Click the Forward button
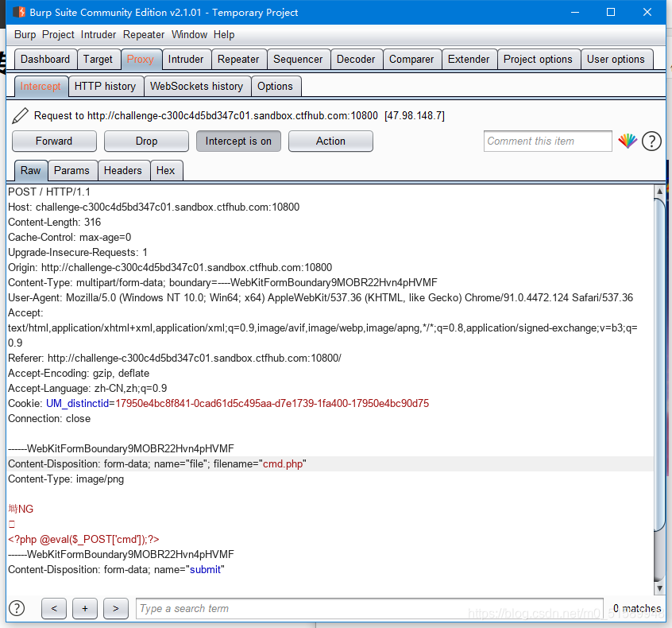The width and height of the screenshot is (672, 628). (x=54, y=141)
